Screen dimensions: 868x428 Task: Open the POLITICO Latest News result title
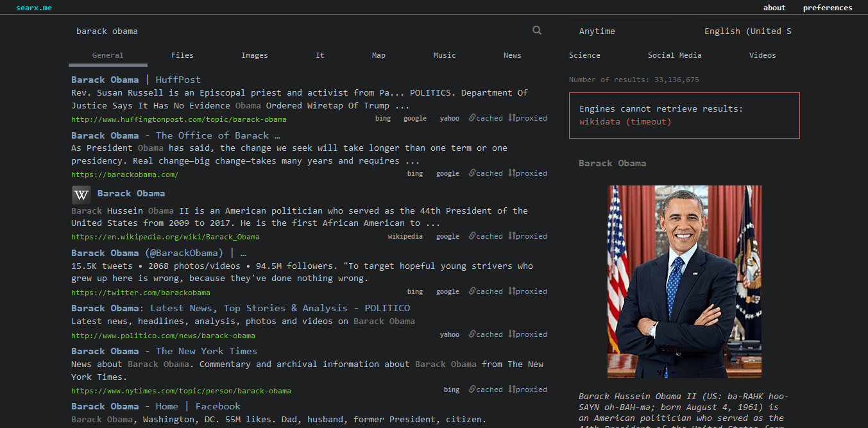(x=241, y=308)
